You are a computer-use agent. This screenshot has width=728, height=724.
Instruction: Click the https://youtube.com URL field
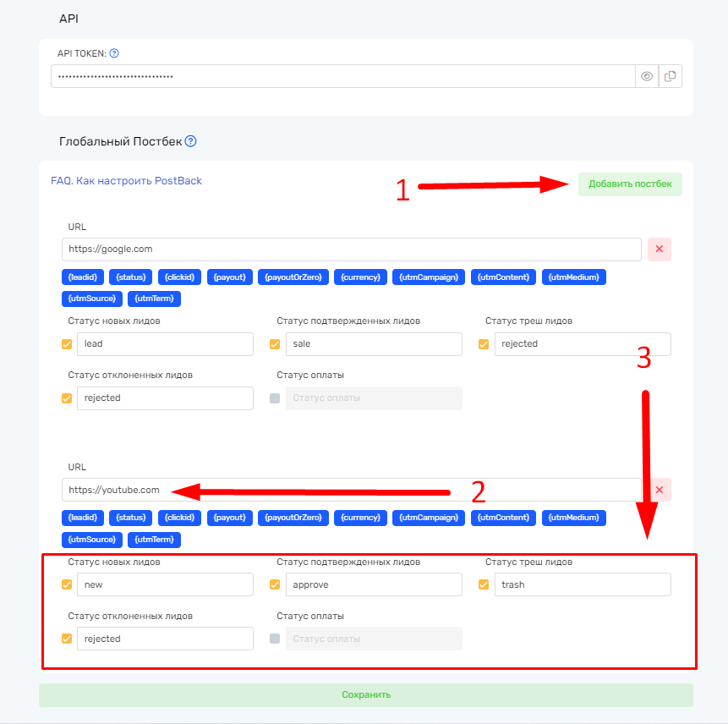click(351, 490)
